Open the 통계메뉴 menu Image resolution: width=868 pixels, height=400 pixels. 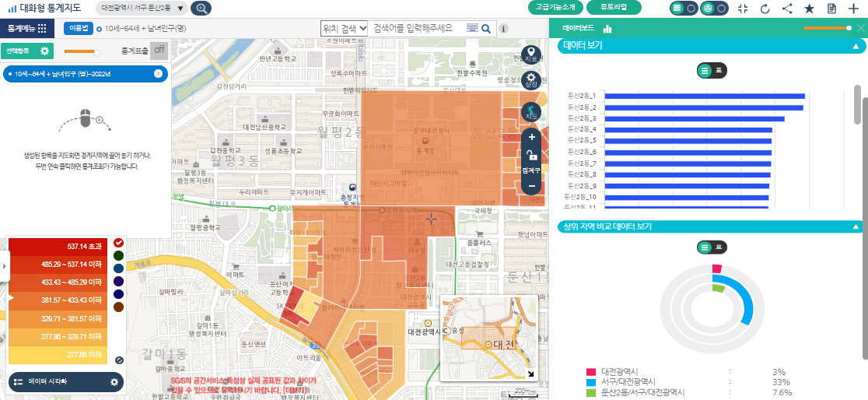click(27, 28)
